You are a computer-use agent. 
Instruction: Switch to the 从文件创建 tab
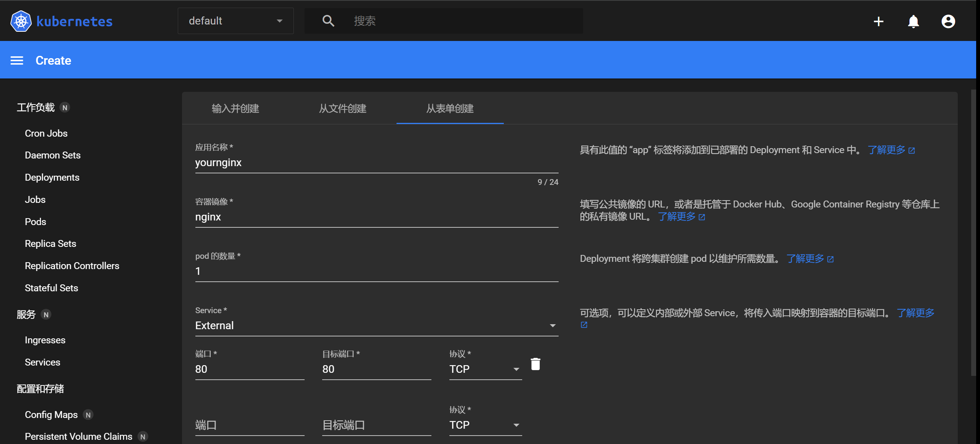343,109
